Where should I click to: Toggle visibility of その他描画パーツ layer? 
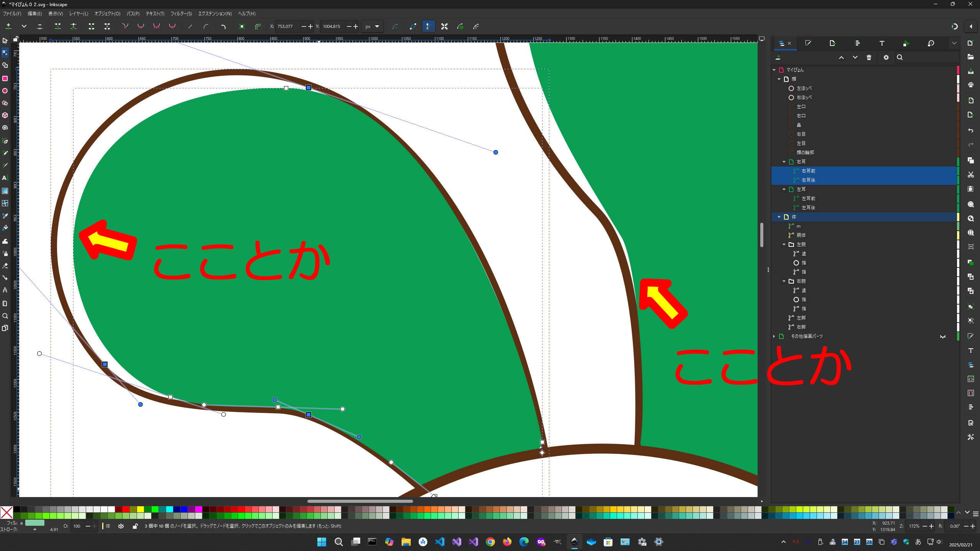pos(942,336)
